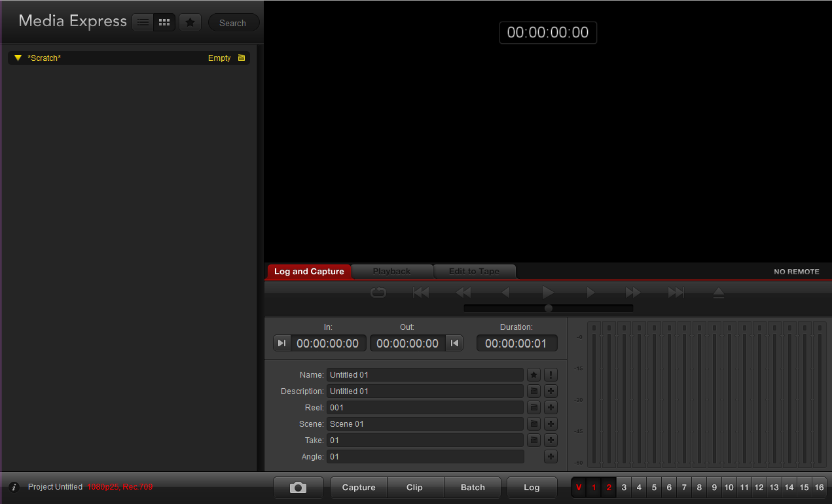The image size is (832, 504).
Task: Switch media list to thumbnail grid view
Action: [164, 22]
